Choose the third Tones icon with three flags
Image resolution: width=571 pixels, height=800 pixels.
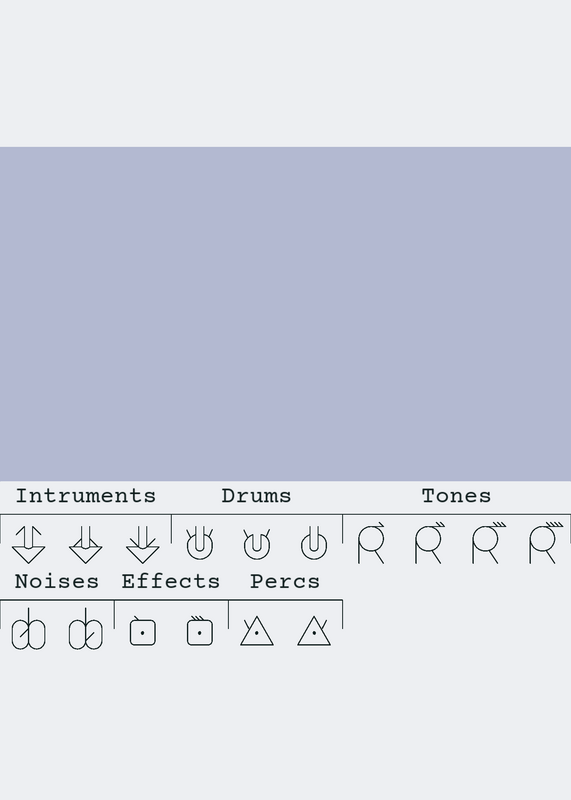click(487, 543)
